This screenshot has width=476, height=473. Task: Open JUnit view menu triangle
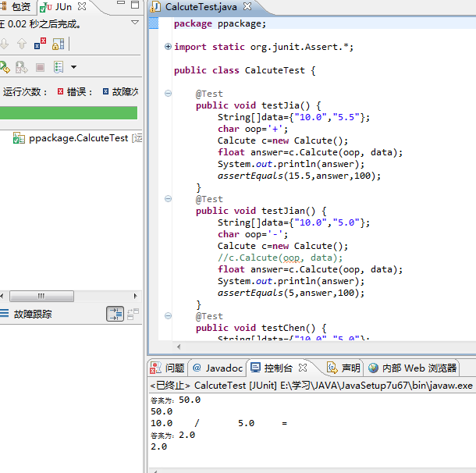(135, 22)
